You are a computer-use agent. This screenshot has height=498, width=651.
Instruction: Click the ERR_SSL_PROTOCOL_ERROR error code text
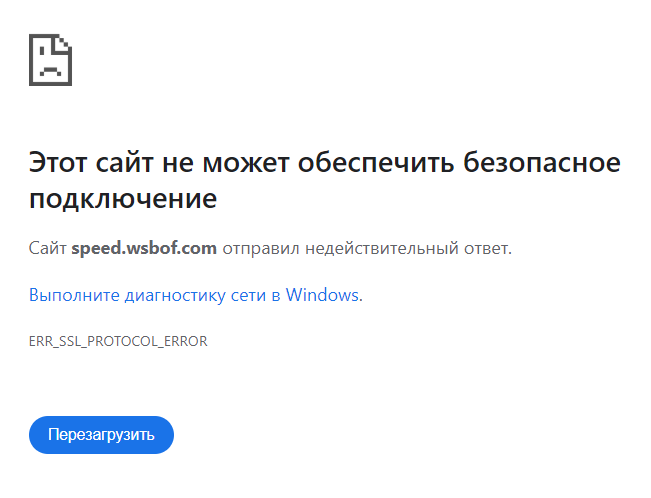tap(118, 341)
